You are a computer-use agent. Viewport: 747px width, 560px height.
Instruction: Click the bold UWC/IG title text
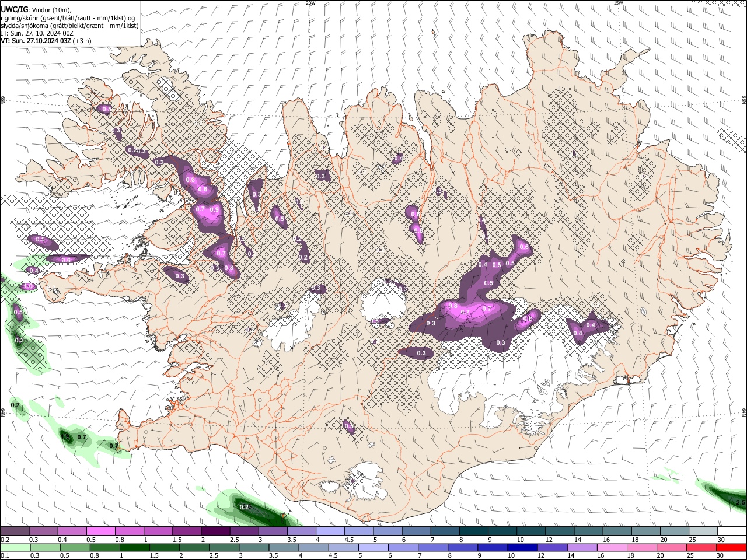14,10
